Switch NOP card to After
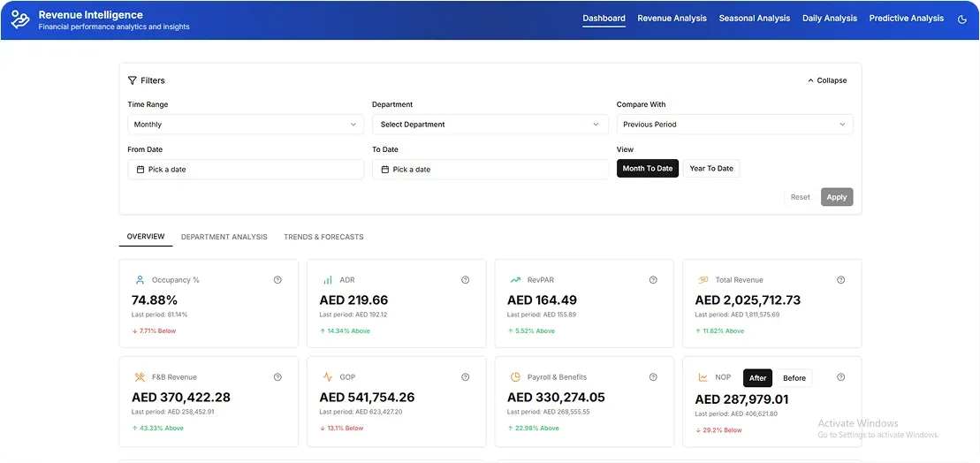This screenshot has width=980, height=463. click(757, 378)
